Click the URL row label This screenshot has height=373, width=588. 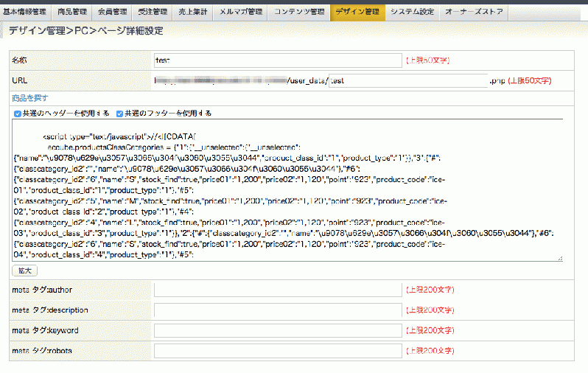click(x=19, y=80)
